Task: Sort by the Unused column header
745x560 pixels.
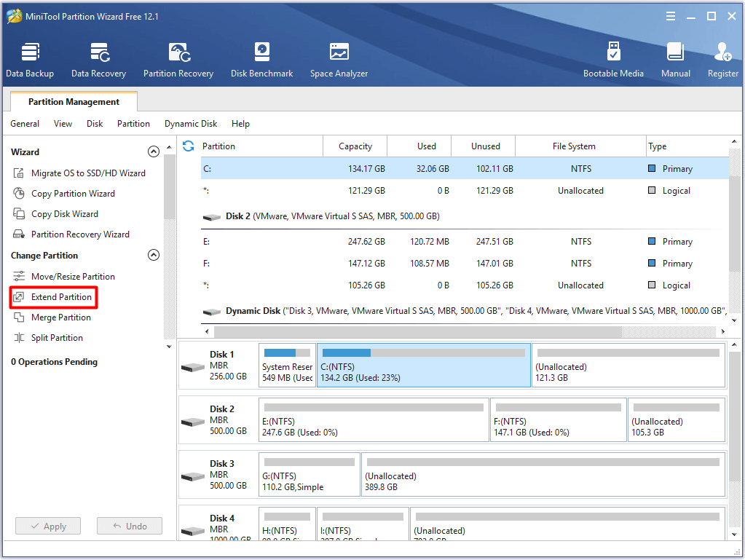Action: pos(484,146)
